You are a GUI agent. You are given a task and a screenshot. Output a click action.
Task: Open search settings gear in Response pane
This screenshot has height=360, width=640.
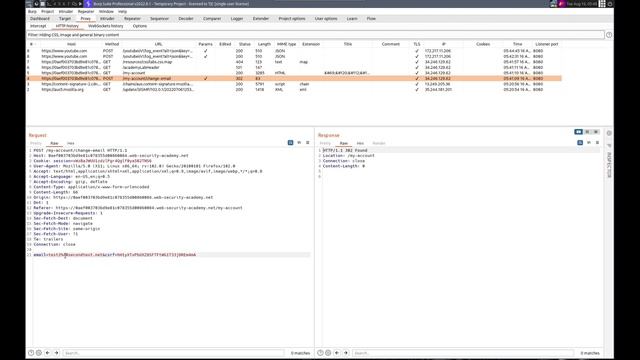(x=328, y=353)
